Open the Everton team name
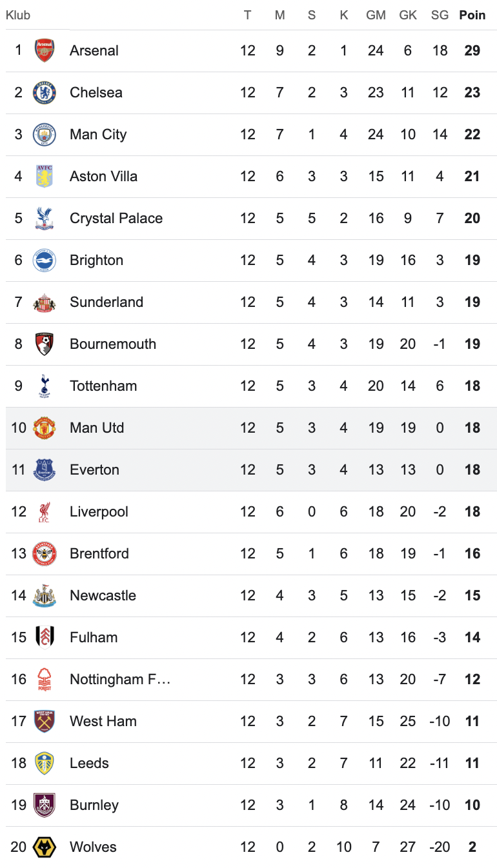497x868 pixels. (x=94, y=469)
